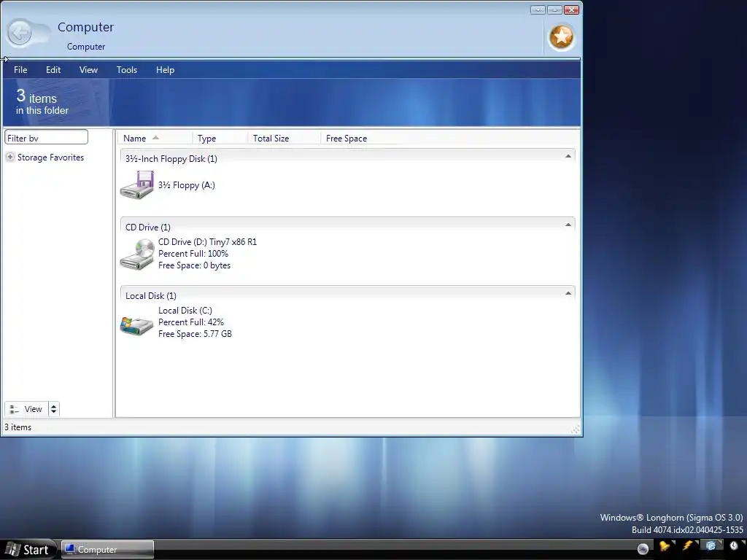Click the window resize grip corner

[x=576, y=429]
